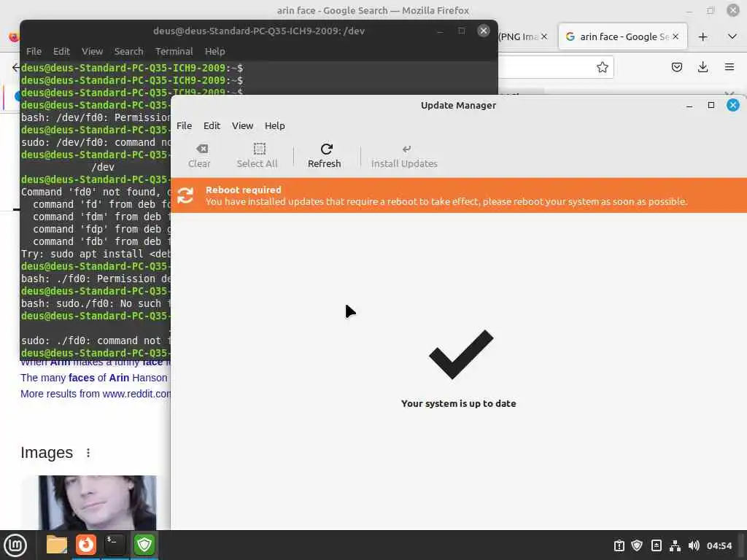
Task: Go back in Firefox with the back arrow
Action: (16, 67)
